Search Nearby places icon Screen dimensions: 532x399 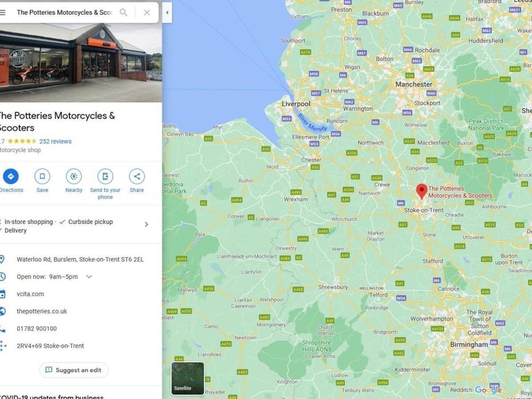click(73, 177)
